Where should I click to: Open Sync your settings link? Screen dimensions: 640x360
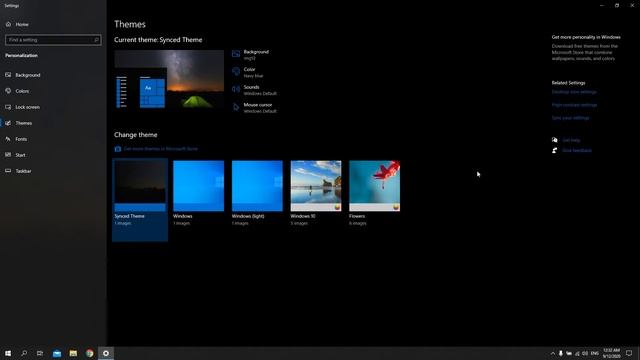(x=570, y=118)
